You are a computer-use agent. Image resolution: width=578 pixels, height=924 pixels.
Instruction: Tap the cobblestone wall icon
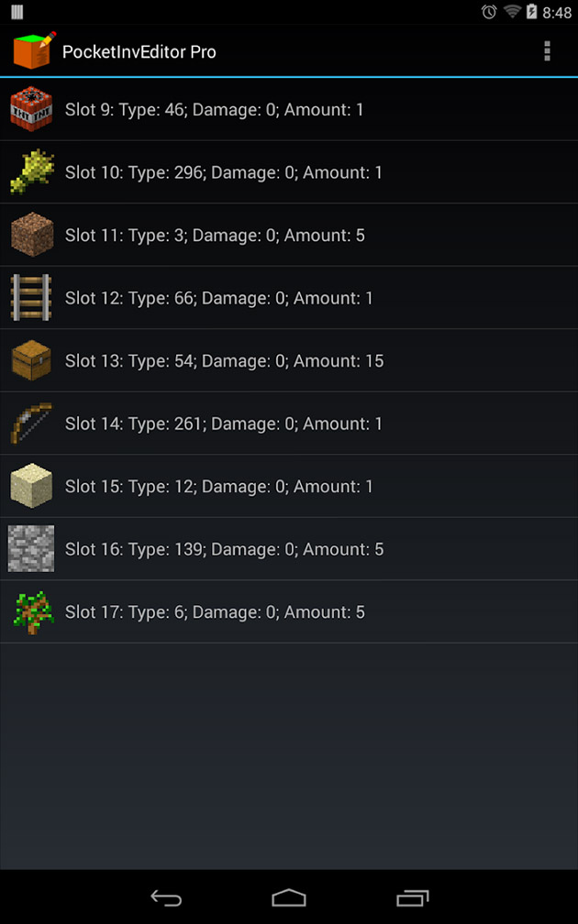(31, 549)
